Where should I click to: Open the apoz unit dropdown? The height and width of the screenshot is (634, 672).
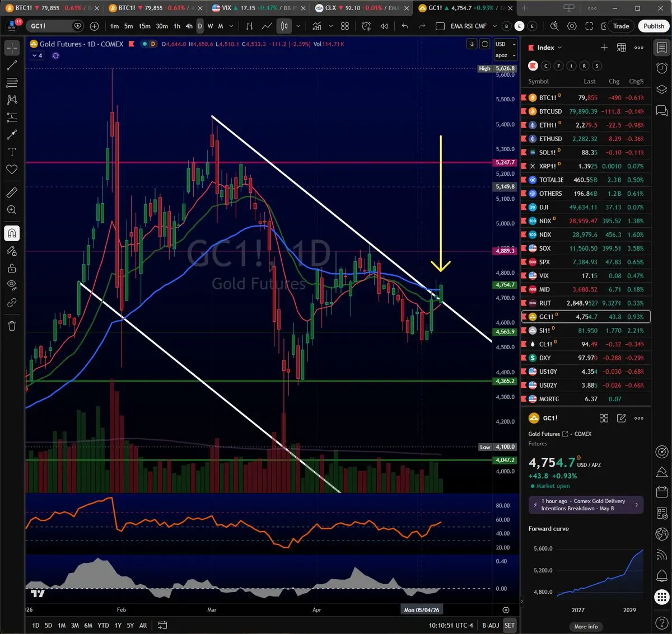(505, 55)
